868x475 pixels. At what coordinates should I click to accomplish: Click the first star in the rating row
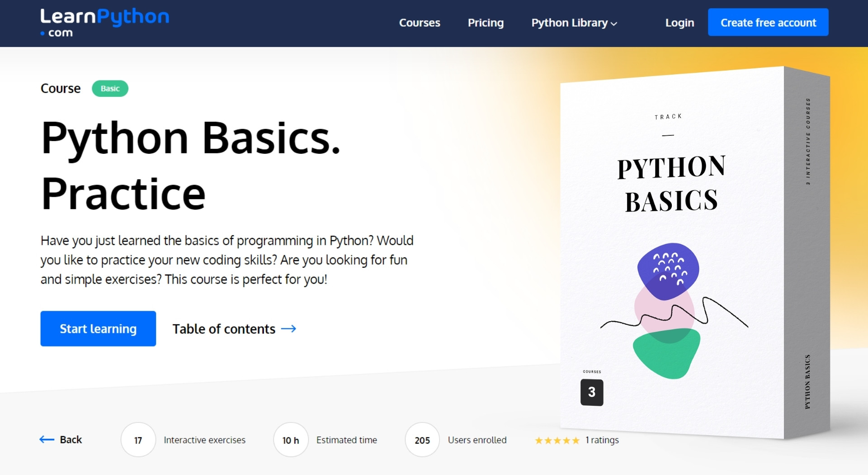pos(538,439)
